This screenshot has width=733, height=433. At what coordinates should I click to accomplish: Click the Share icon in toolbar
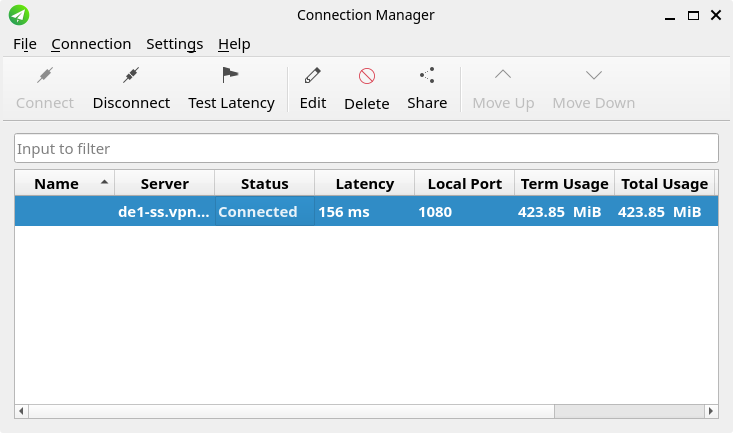[427, 75]
